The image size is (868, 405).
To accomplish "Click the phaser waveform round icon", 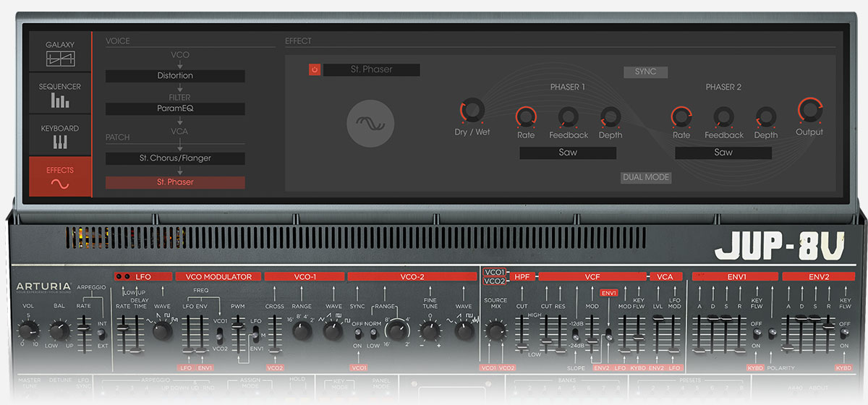I will pyautogui.click(x=370, y=124).
